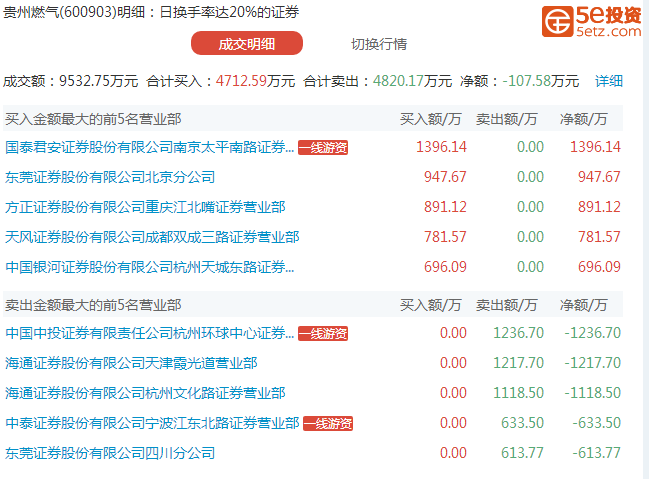Click net amount -1236.70
649x479 pixels.
[x=593, y=333]
